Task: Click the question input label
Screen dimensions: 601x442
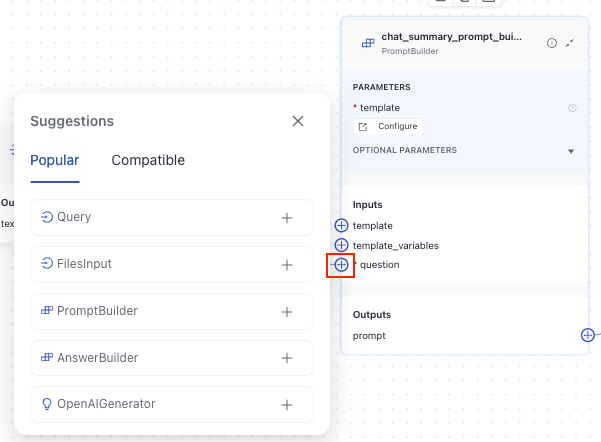Action: point(379,265)
